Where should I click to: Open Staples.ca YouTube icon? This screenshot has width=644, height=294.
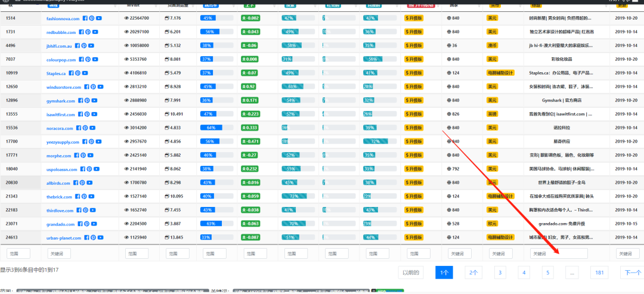pos(85,73)
